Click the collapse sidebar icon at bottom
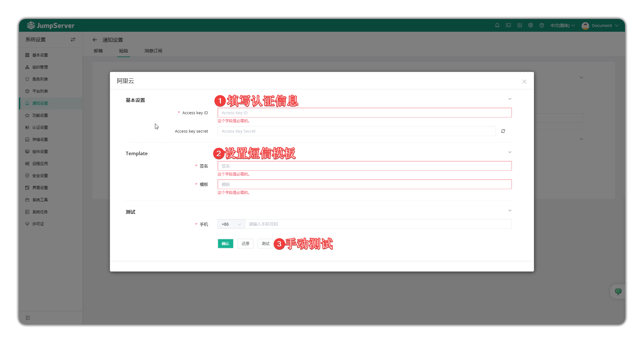Viewport: 644px width, 337px height. pos(28,318)
